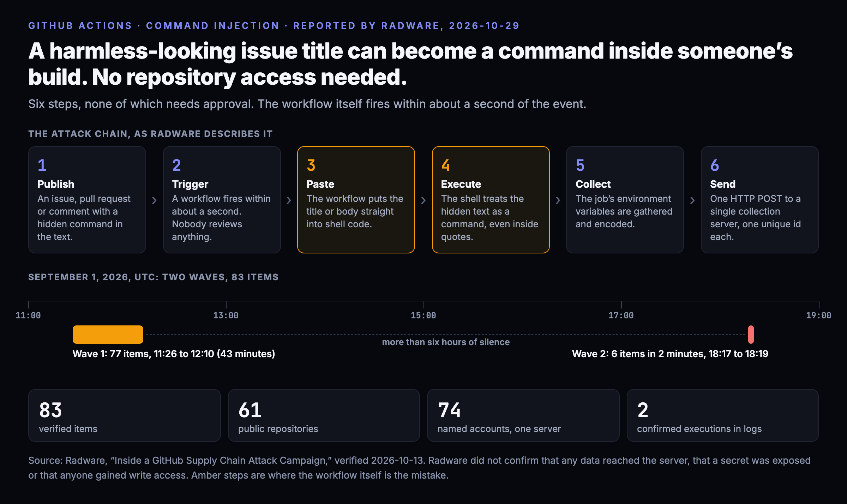Click the 19:00 timeline label
This screenshot has width=847, height=504.
[819, 316]
